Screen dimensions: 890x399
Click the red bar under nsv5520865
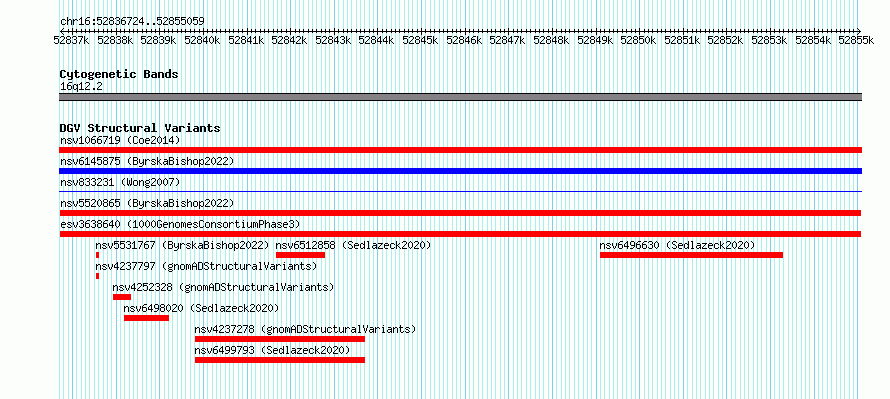coord(460,213)
